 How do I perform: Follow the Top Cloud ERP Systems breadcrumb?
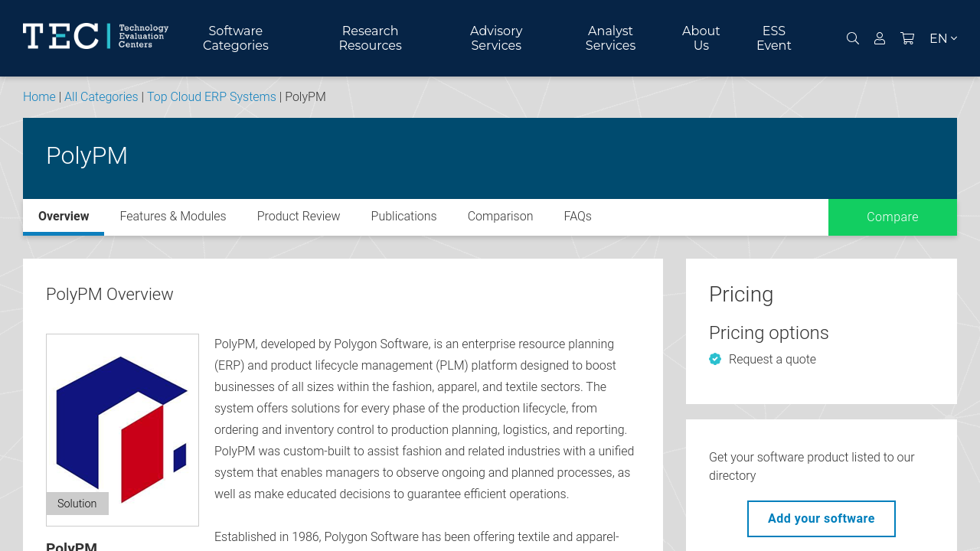pos(211,97)
